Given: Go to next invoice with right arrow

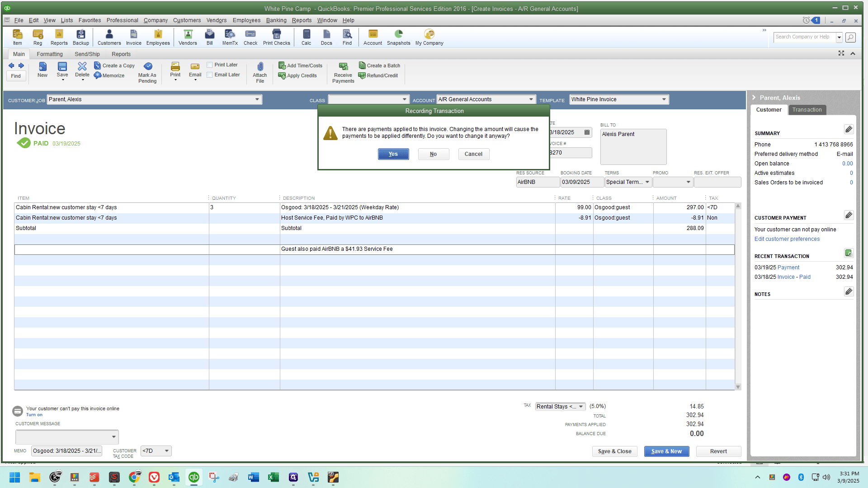Looking at the screenshot, I should [21, 66].
